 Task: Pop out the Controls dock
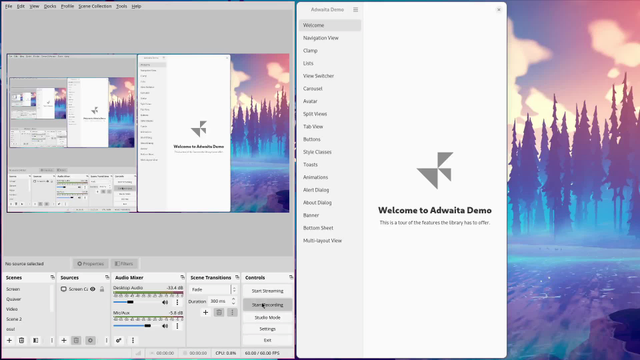pyautogui.click(x=291, y=277)
